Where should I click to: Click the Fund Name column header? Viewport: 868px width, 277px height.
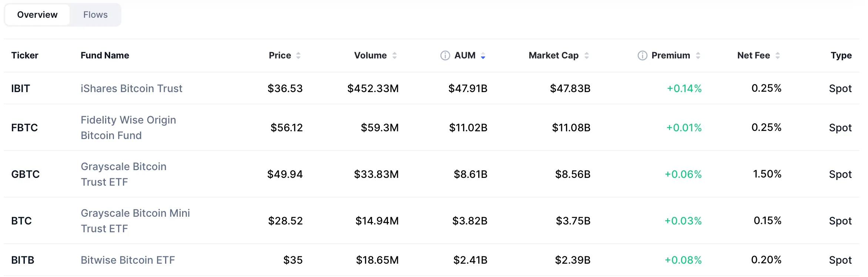pos(105,55)
